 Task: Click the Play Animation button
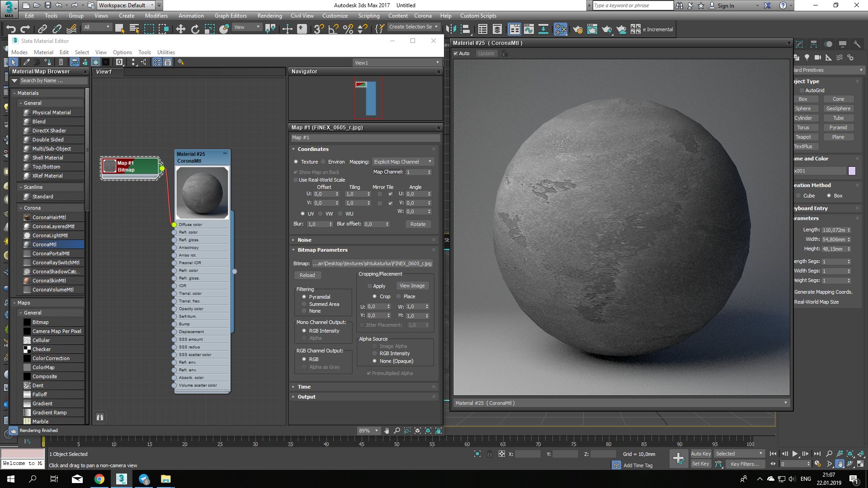coord(795,454)
